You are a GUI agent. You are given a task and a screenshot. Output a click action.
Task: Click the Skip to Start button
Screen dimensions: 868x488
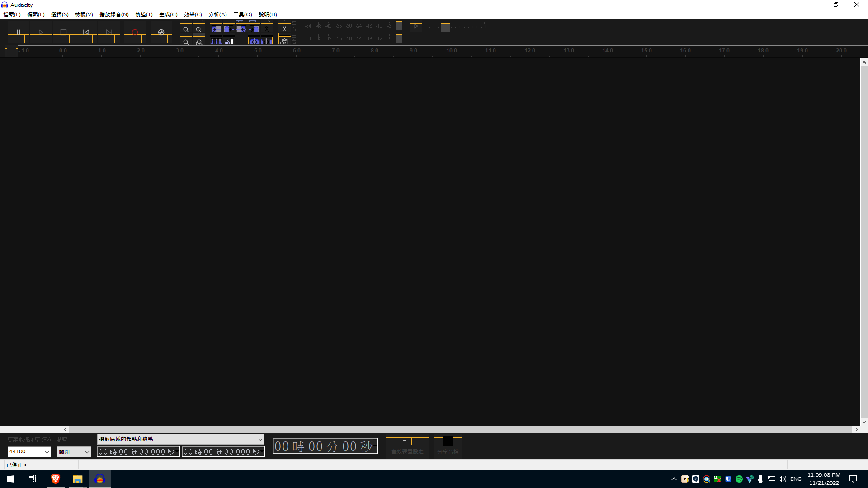point(86,32)
